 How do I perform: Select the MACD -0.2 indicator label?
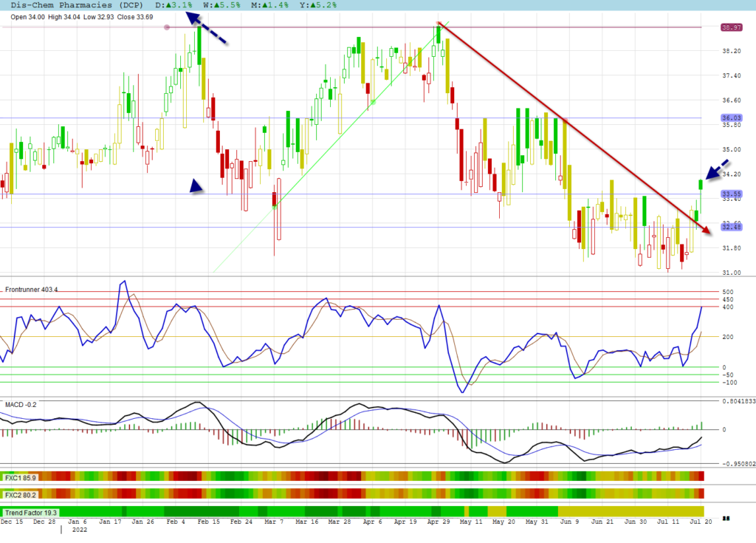pyautogui.click(x=20, y=404)
